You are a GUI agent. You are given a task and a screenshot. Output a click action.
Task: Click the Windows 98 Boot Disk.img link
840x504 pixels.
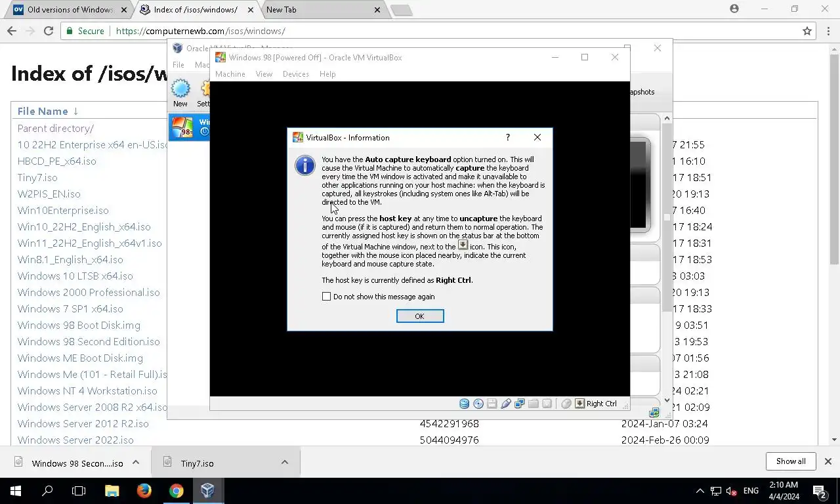(79, 325)
